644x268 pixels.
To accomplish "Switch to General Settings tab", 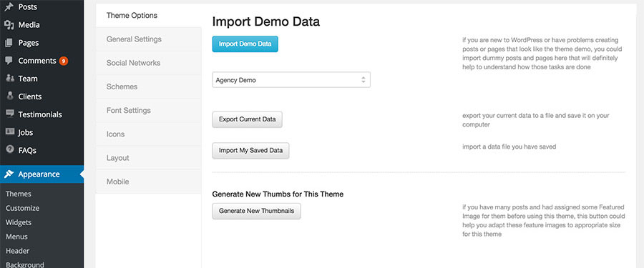I will point(149,39).
